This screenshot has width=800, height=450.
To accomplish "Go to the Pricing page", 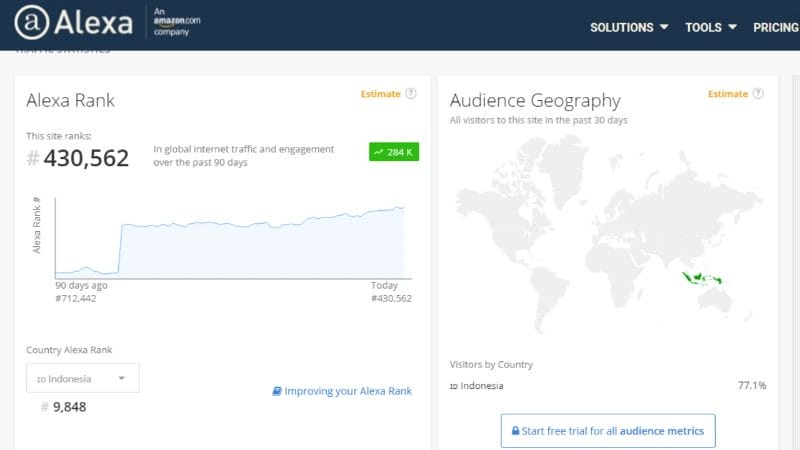I will 776,28.
